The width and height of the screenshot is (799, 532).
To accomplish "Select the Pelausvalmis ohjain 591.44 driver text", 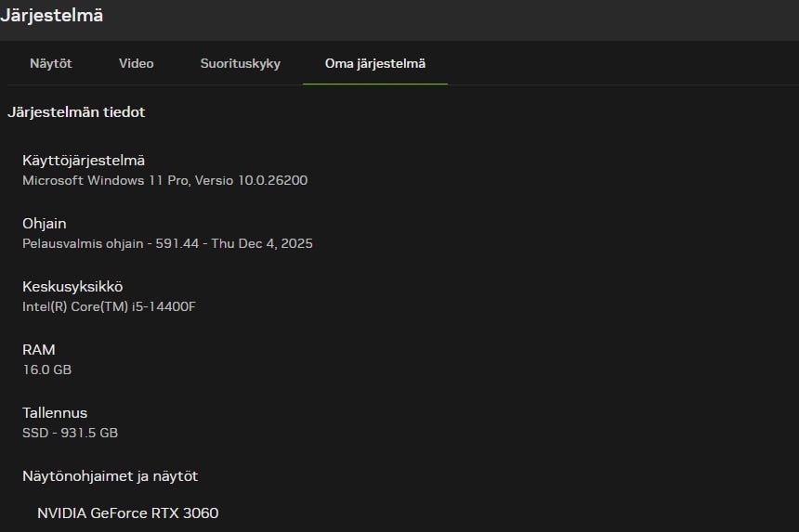I will coord(167,243).
